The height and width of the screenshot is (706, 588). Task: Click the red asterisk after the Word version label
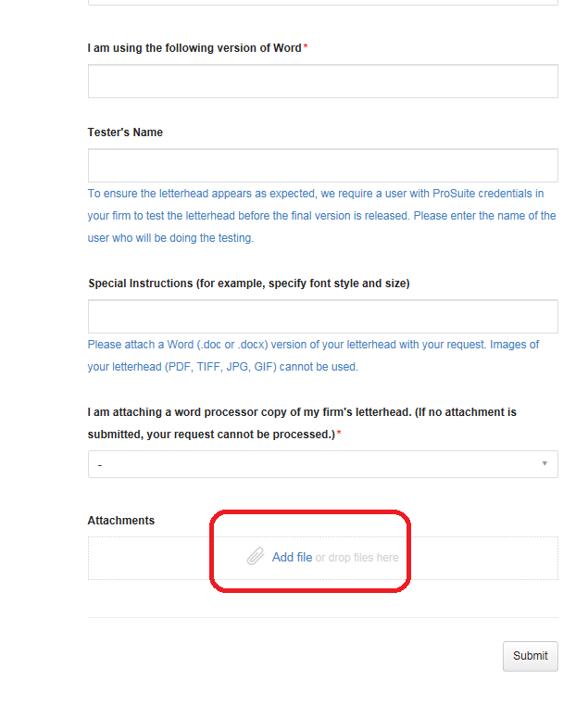click(x=306, y=46)
